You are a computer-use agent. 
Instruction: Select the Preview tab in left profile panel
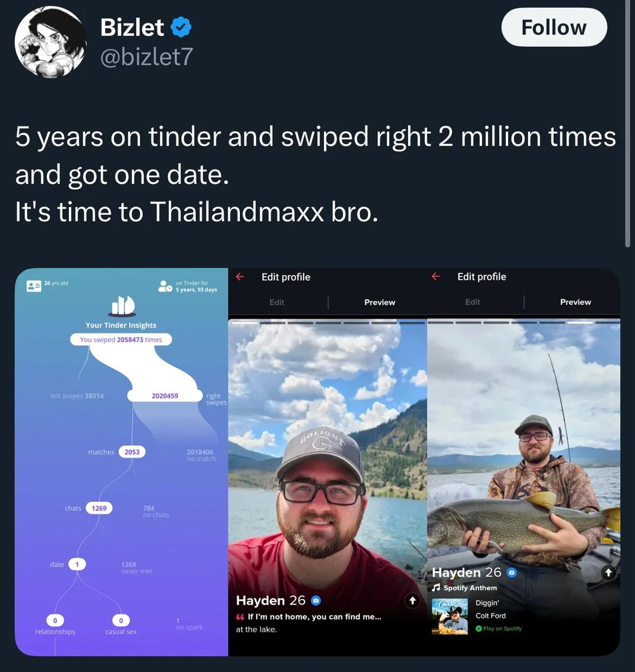[380, 302]
